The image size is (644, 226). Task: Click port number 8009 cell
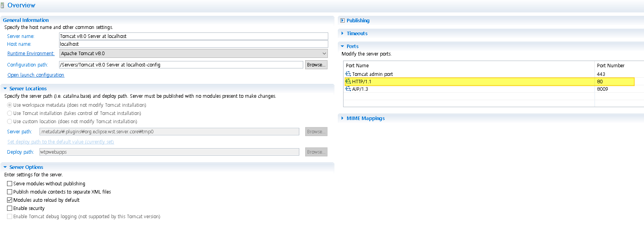[x=603, y=89]
